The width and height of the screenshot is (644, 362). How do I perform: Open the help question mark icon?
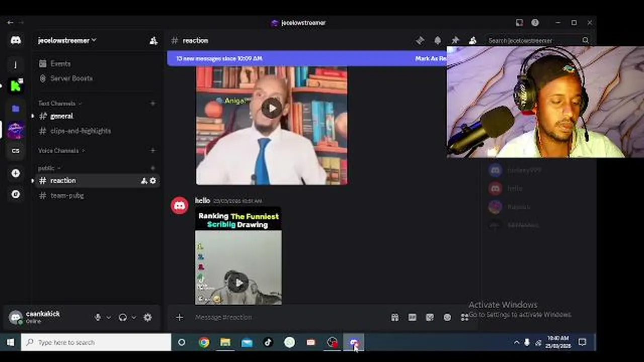click(535, 23)
